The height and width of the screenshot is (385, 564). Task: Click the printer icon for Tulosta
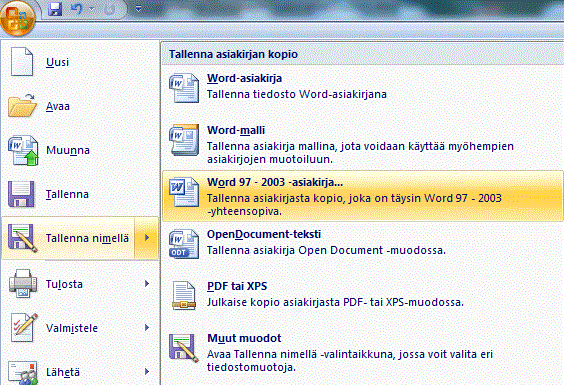point(23,284)
